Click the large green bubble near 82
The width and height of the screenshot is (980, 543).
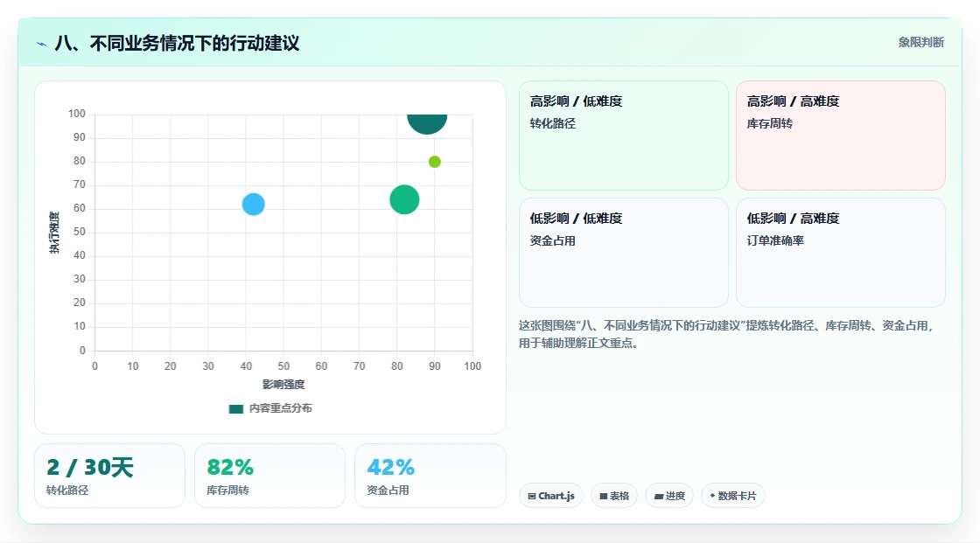tap(404, 200)
